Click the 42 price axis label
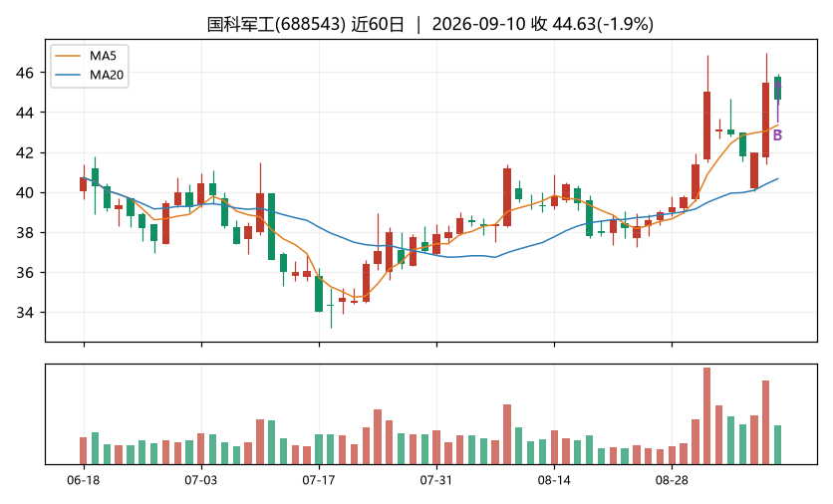The height and width of the screenshot is (504, 833). pos(25,153)
